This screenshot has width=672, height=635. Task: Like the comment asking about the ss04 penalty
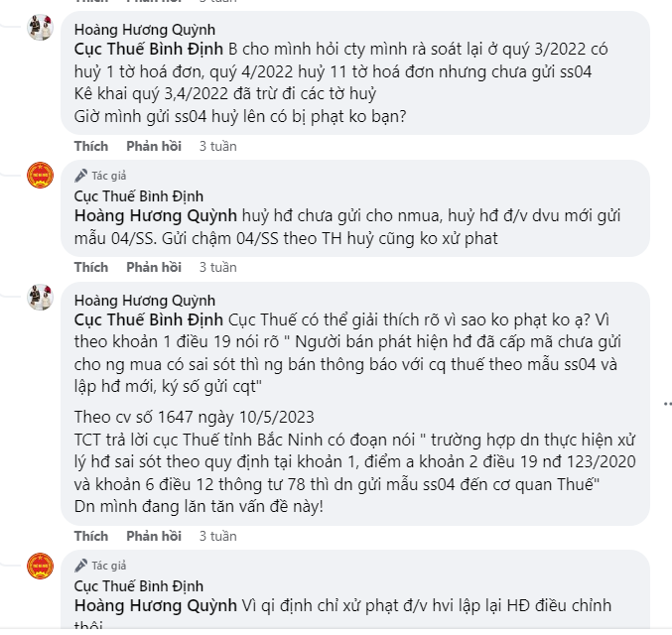[91, 146]
